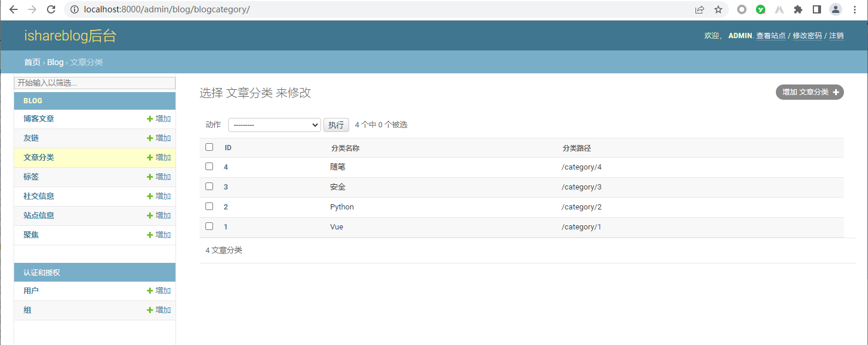Open the browser profile avatar icon
Viewport: 868px width, 345px height.
pos(835,9)
